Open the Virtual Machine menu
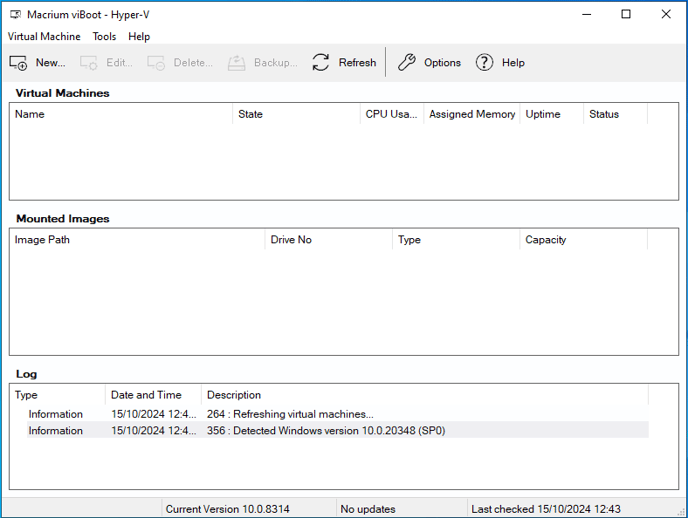Screen dimensions: 688x518 click(44, 36)
